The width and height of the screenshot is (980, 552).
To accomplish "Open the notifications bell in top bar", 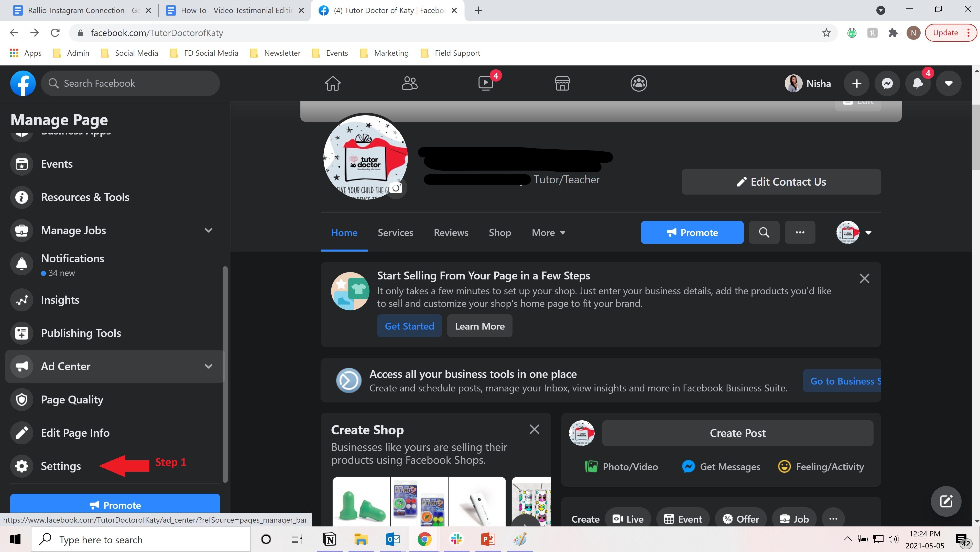I will point(918,83).
